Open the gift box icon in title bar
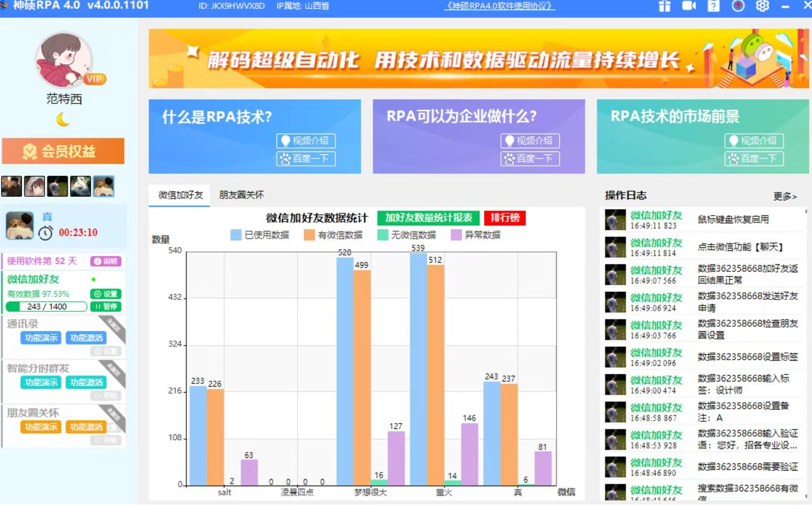Screen dimensions: 812x505 664,6
